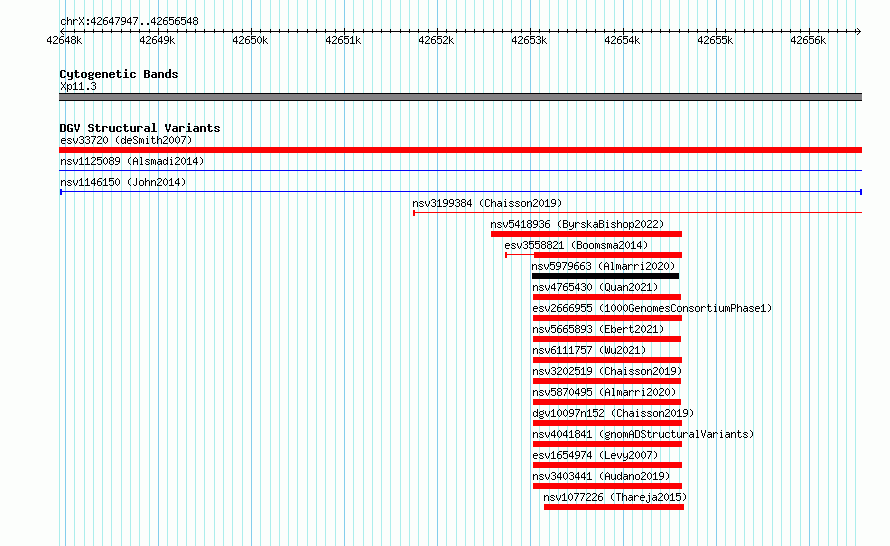
Task: Click red bar under nsv4765430
Action: pyautogui.click(x=607, y=297)
